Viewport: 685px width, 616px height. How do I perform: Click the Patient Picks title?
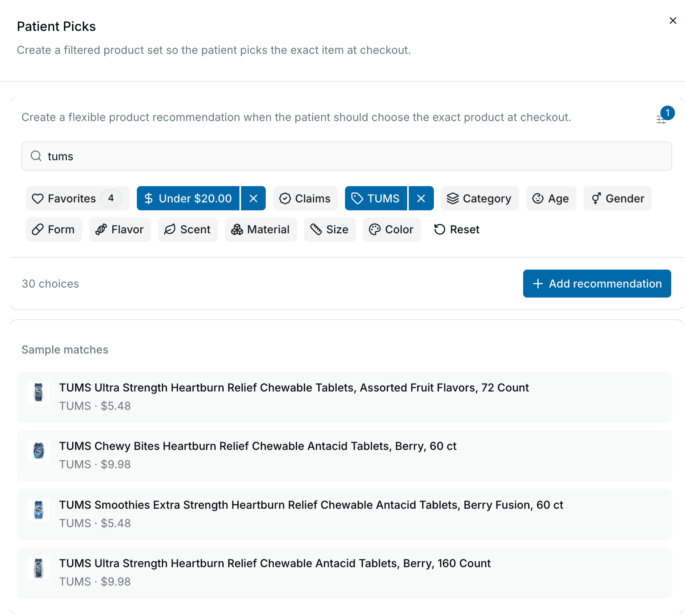tap(56, 26)
